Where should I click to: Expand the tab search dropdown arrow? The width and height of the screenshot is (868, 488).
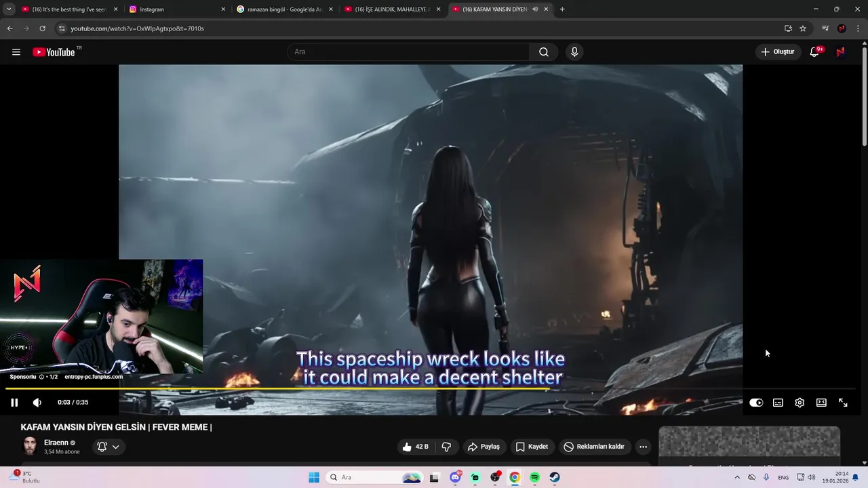(x=9, y=9)
